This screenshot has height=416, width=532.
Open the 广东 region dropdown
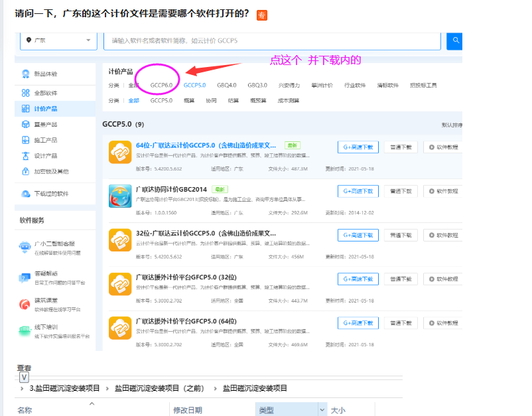tap(58, 40)
